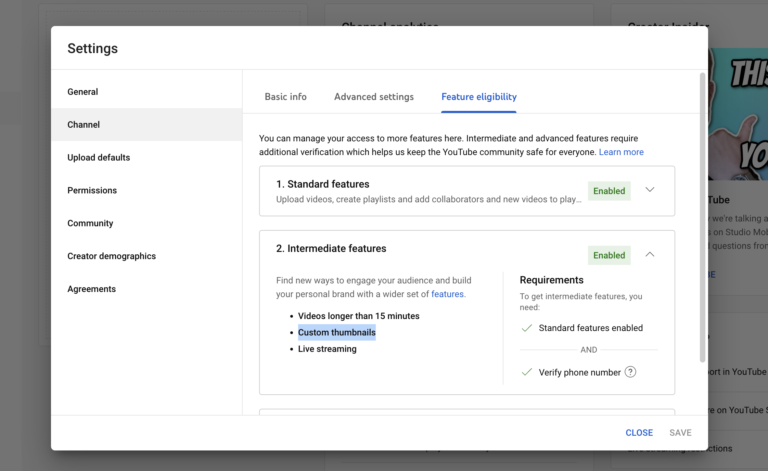Open Creator demographics settings
Viewport: 768px width, 471px height.
click(x=112, y=256)
